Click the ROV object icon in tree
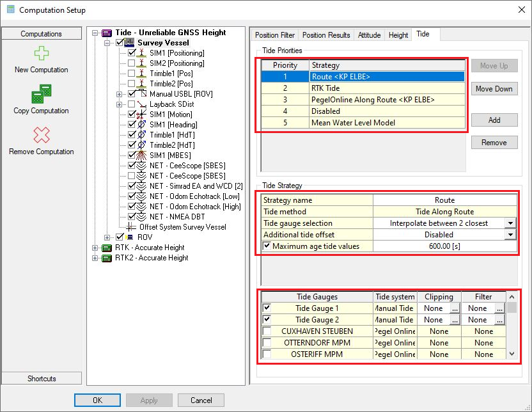Viewport: 532px width, 412px height. coord(130,237)
